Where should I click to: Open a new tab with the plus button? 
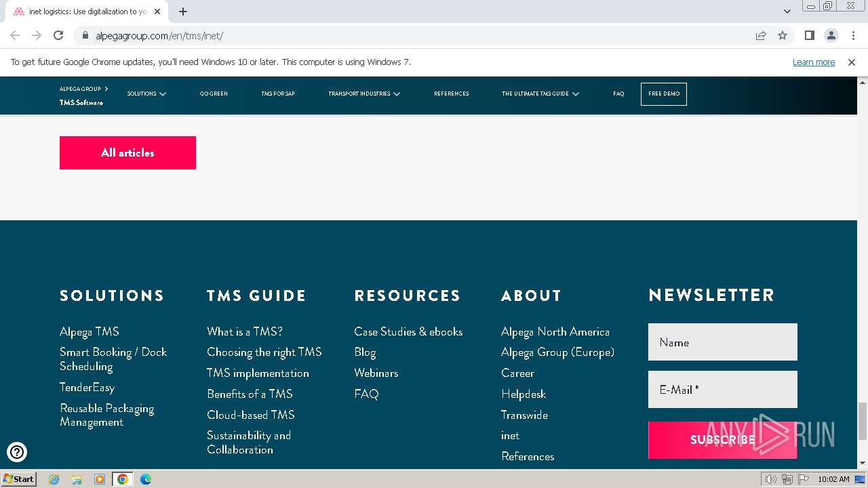point(183,12)
